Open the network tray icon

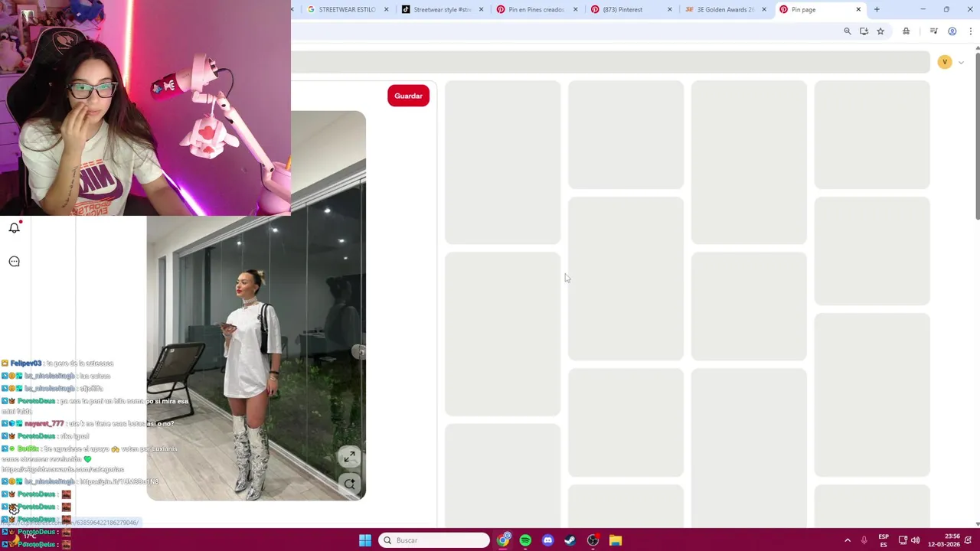[903, 540]
